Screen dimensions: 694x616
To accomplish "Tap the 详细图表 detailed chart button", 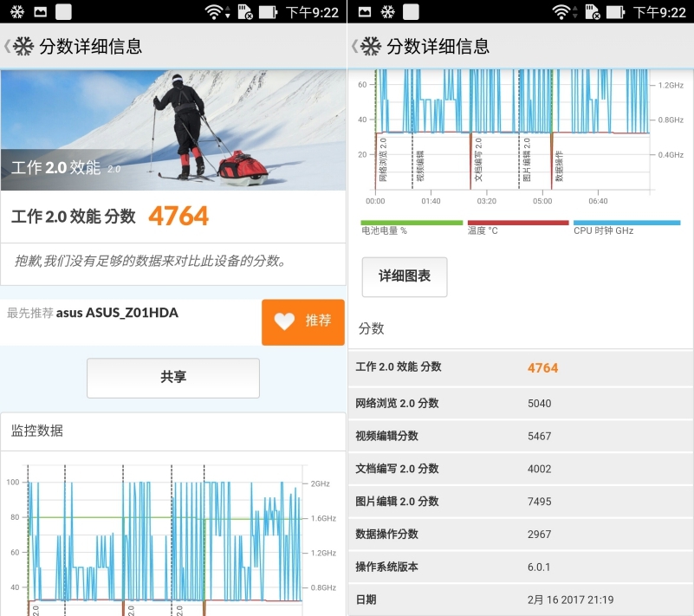I will pos(405,276).
